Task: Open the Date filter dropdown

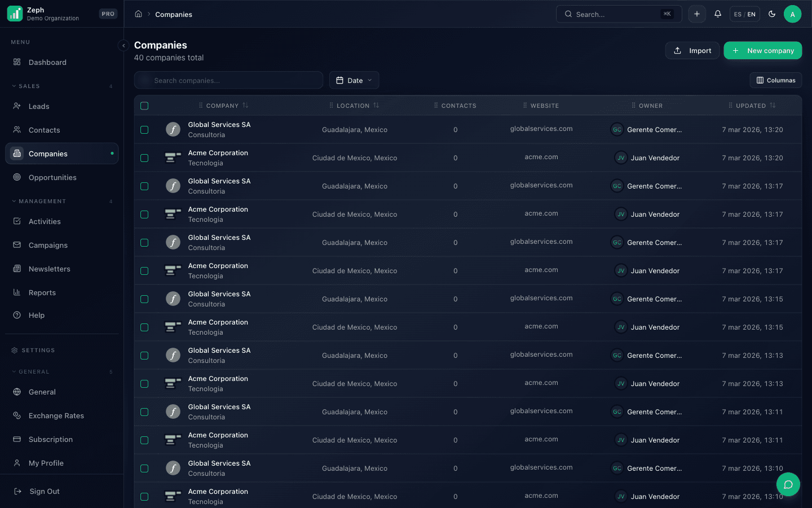Action: [x=354, y=80]
